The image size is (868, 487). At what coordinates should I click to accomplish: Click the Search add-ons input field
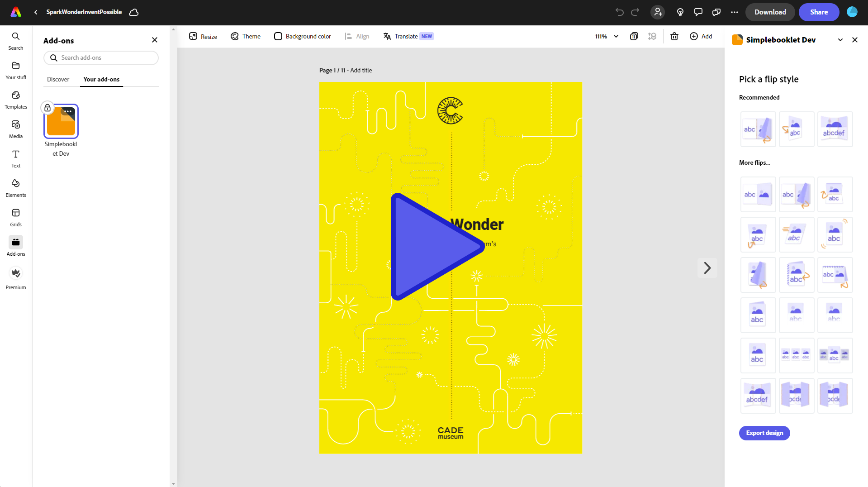100,57
